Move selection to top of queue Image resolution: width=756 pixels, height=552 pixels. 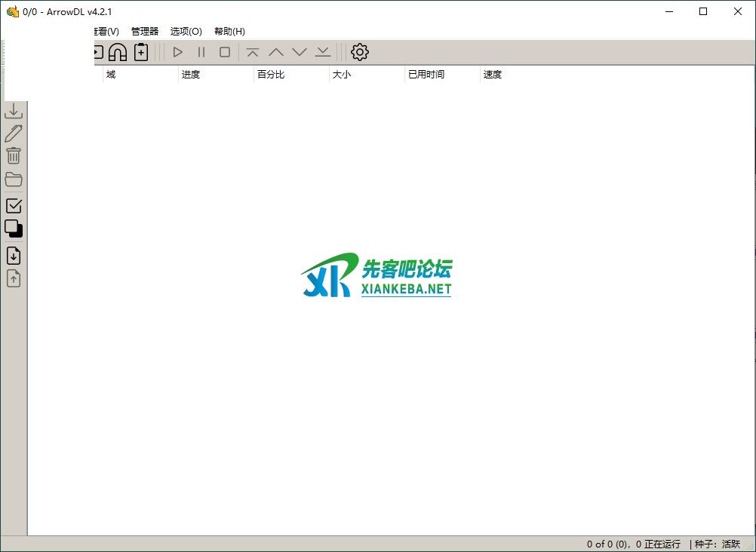[x=253, y=52]
